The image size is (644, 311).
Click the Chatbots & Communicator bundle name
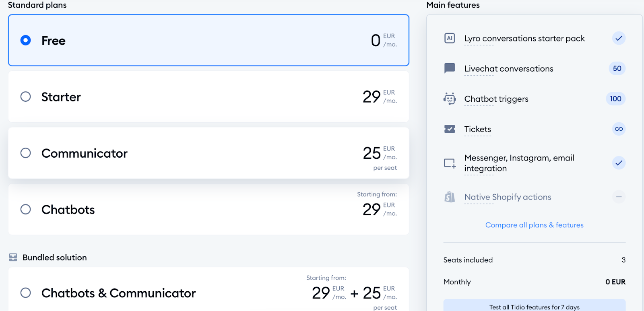pos(118,293)
